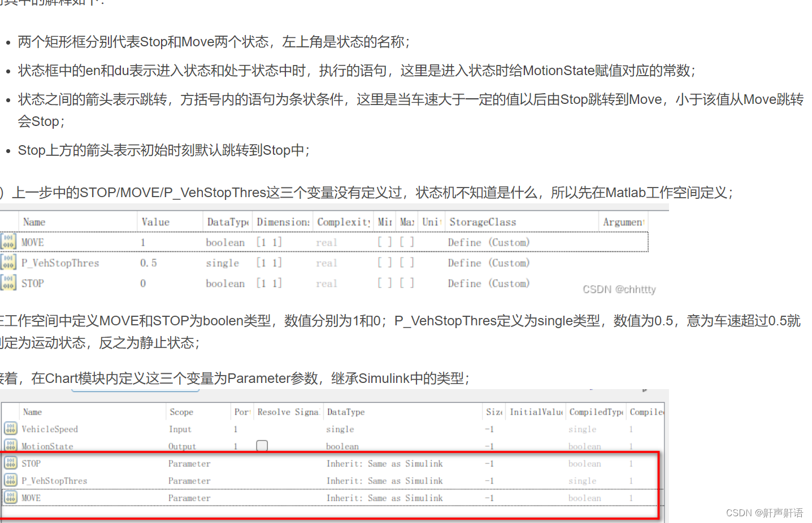The height and width of the screenshot is (523, 812).
Task: Click value 1 of MOVE in workspace
Action: click(x=143, y=242)
